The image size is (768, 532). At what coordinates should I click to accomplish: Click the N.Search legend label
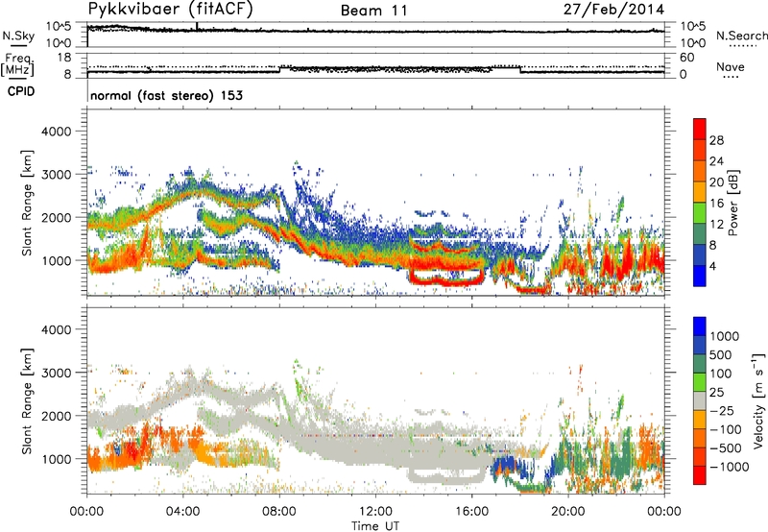[741, 36]
